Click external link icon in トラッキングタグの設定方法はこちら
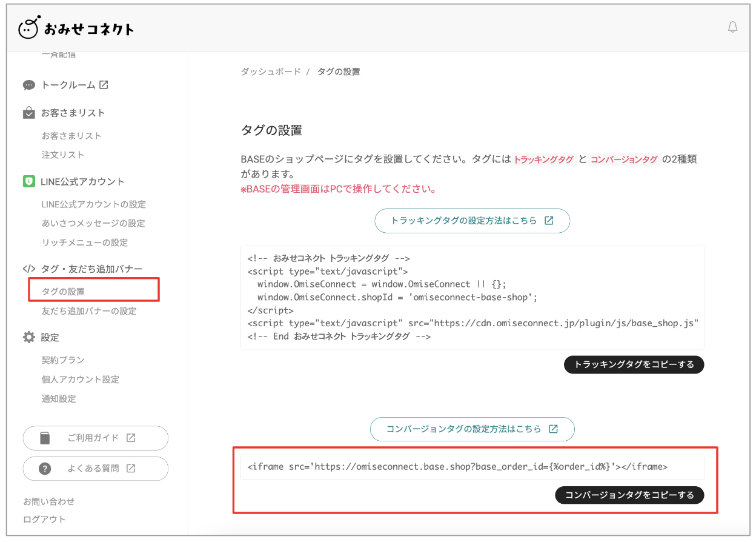 (x=549, y=221)
